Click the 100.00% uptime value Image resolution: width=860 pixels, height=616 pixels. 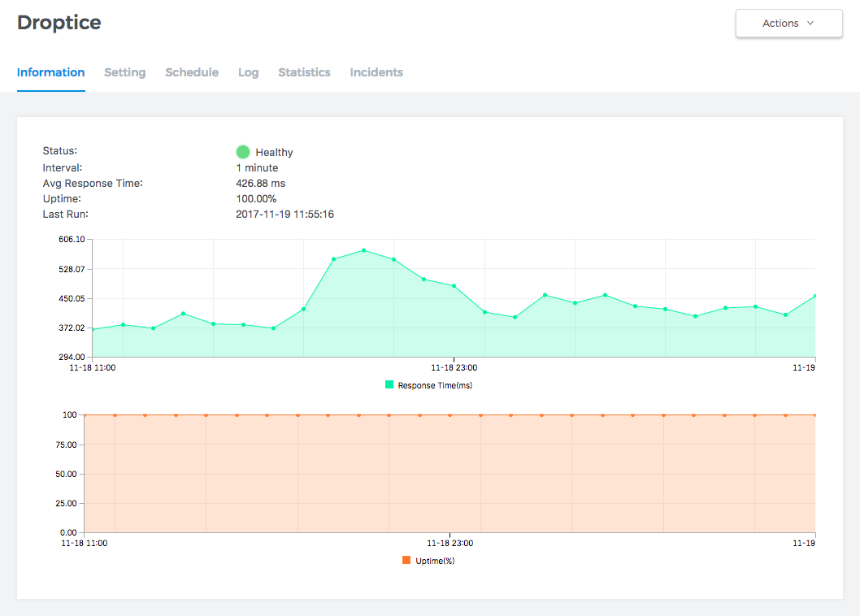(x=256, y=199)
